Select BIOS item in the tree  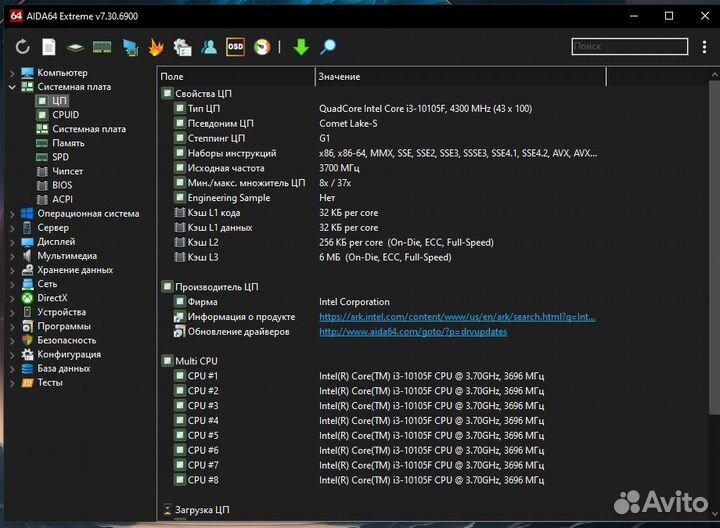[x=63, y=185]
